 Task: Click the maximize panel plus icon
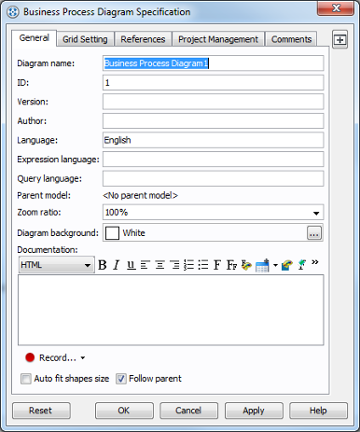point(340,40)
